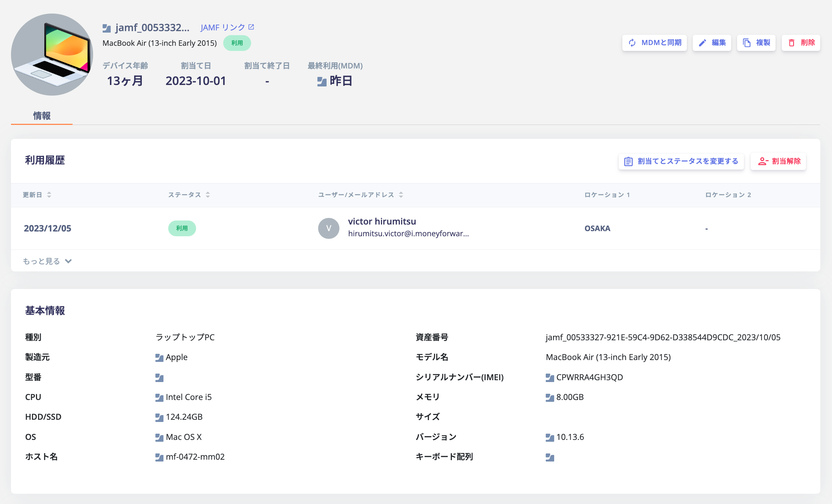The height and width of the screenshot is (504, 832).
Task: Sort usage history by ステータス column
Action: [x=208, y=194]
